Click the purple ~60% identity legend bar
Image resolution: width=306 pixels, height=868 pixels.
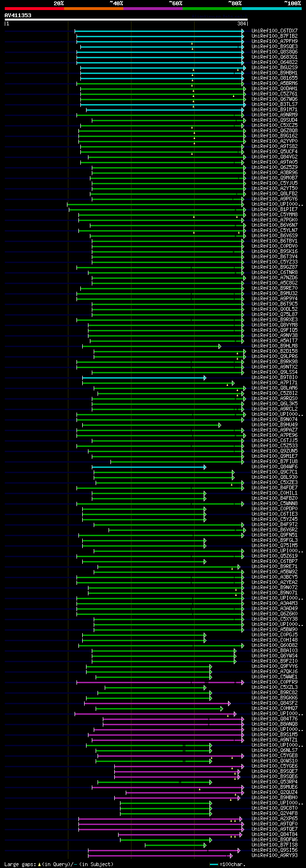click(x=153, y=9)
